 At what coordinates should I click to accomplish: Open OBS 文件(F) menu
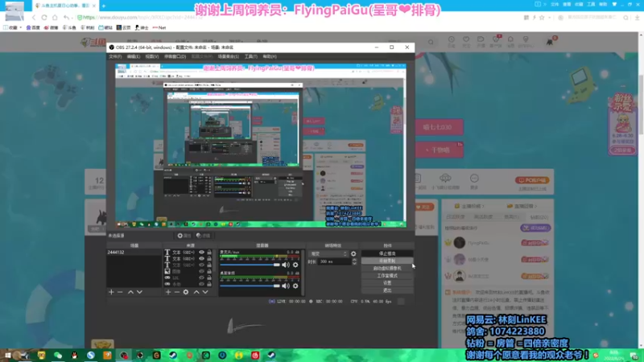[115, 56]
